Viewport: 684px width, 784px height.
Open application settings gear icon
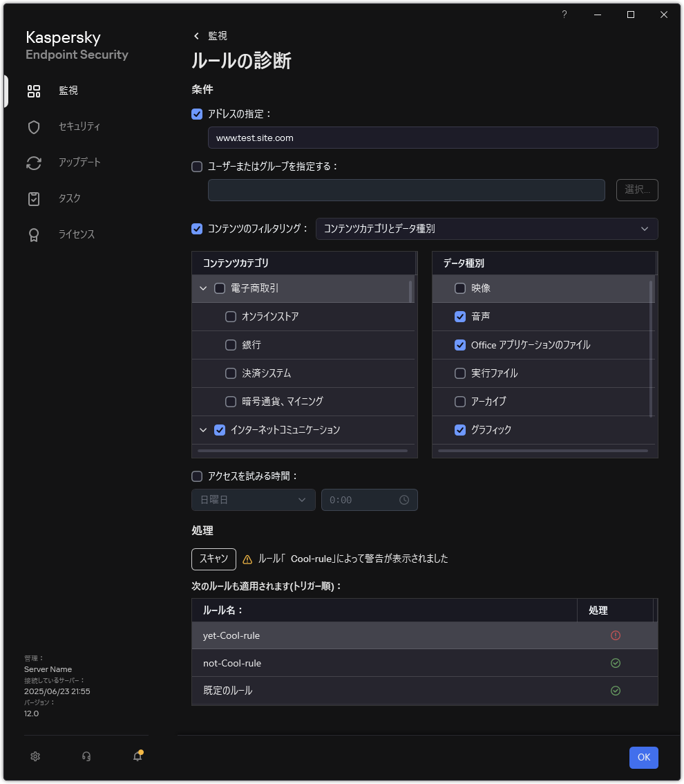coord(35,756)
